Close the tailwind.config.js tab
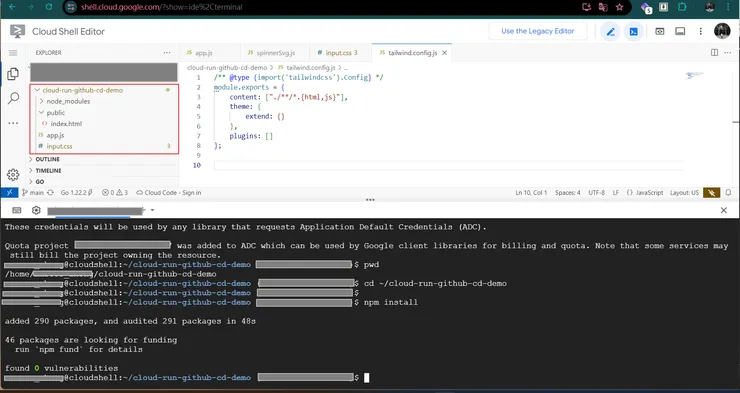The width and height of the screenshot is (740, 393). coord(444,53)
